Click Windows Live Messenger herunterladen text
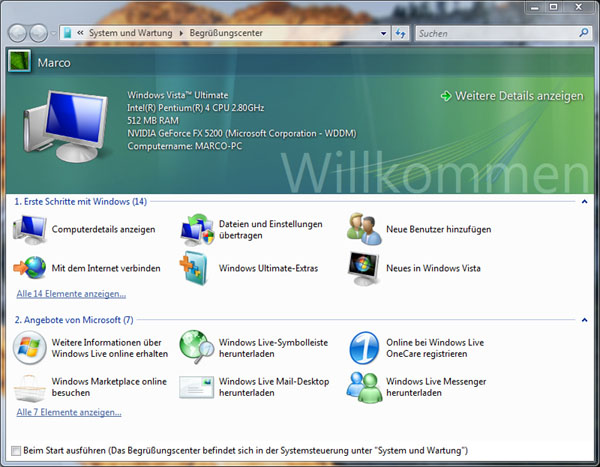The width and height of the screenshot is (600, 467). (436, 387)
